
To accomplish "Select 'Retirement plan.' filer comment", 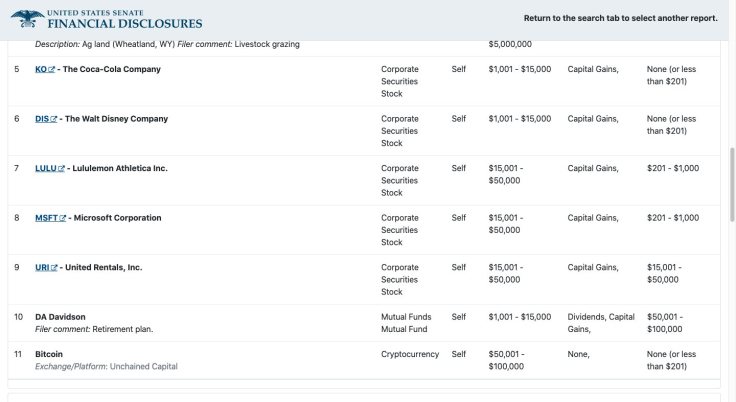I will [123, 329].
